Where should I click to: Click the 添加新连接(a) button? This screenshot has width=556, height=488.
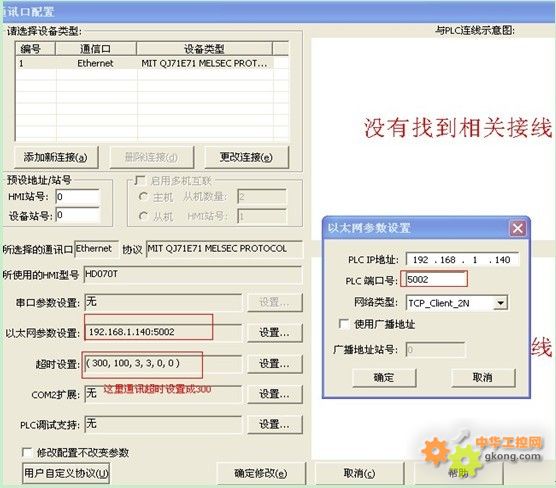(56, 157)
